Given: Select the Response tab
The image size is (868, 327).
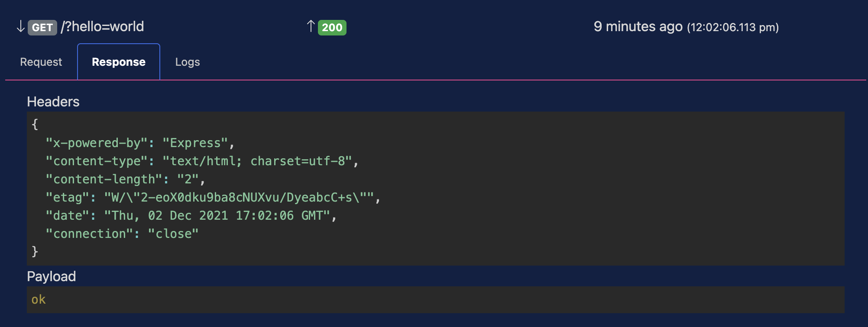Looking at the screenshot, I should 119,62.
